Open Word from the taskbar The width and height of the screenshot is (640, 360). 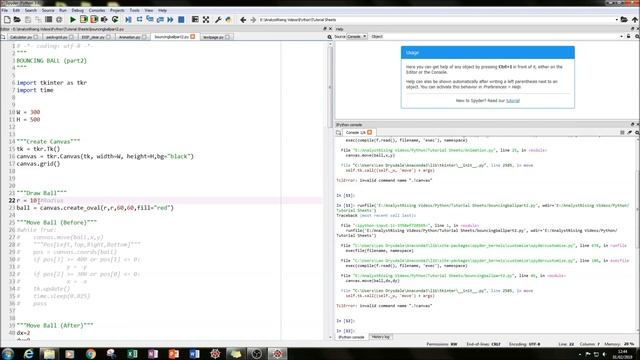(194, 353)
